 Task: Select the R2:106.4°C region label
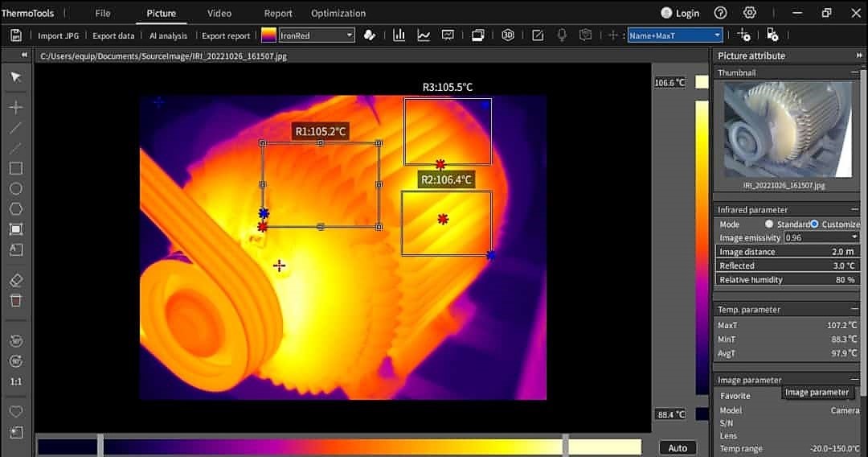pyautogui.click(x=446, y=179)
